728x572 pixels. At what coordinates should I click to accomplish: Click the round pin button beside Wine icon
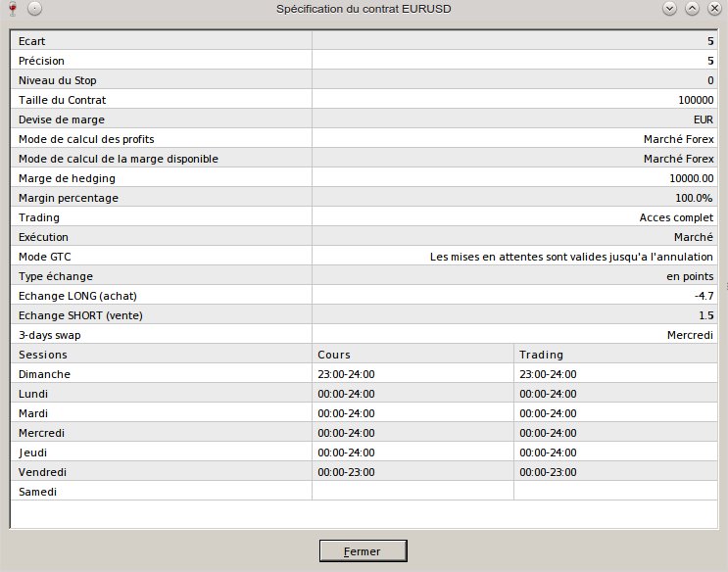(x=34, y=9)
